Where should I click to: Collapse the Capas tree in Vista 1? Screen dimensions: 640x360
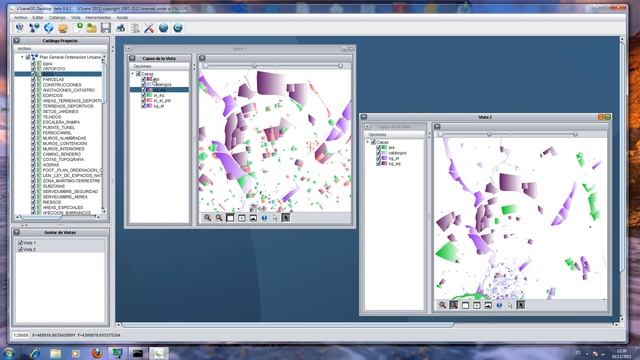tap(133, 74)
